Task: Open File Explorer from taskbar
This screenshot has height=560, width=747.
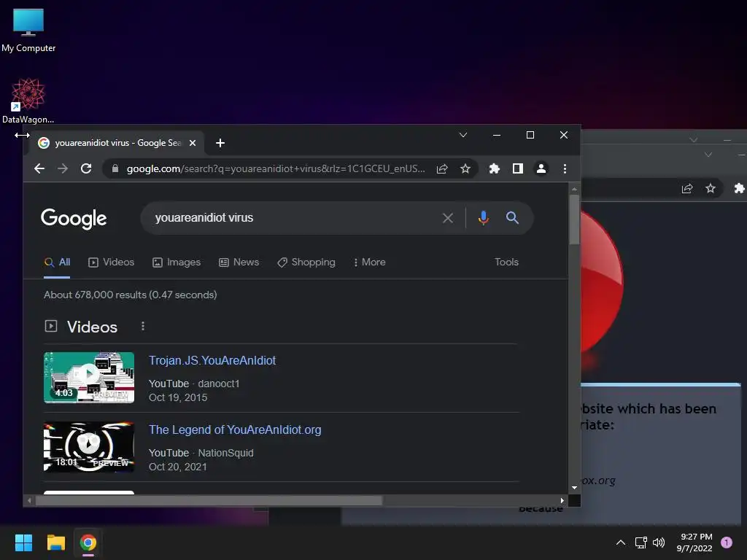Action: [x=55, y=542]
